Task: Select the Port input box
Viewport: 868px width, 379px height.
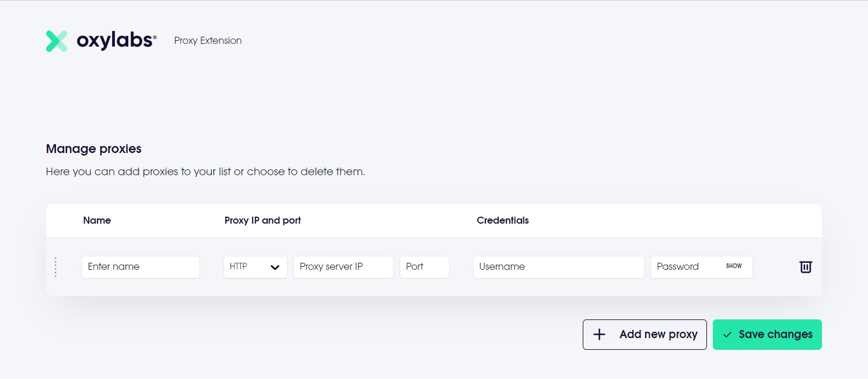Action: click(424, 267)
